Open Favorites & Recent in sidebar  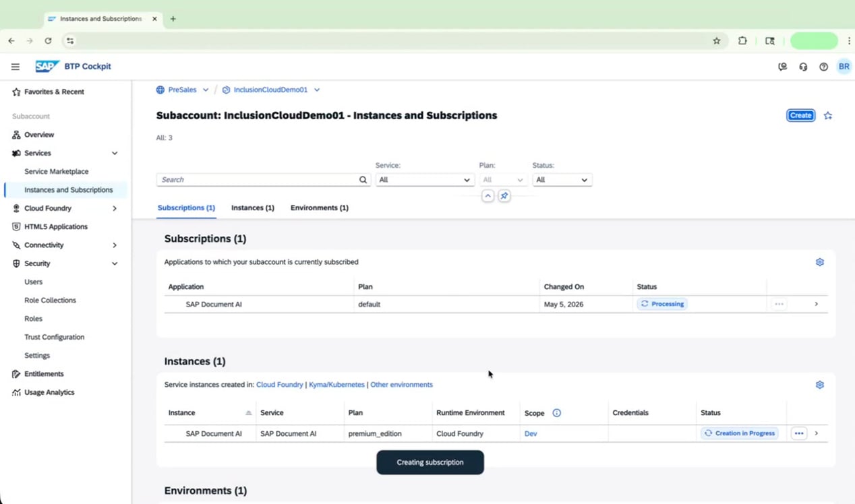[x=54, y=92]
